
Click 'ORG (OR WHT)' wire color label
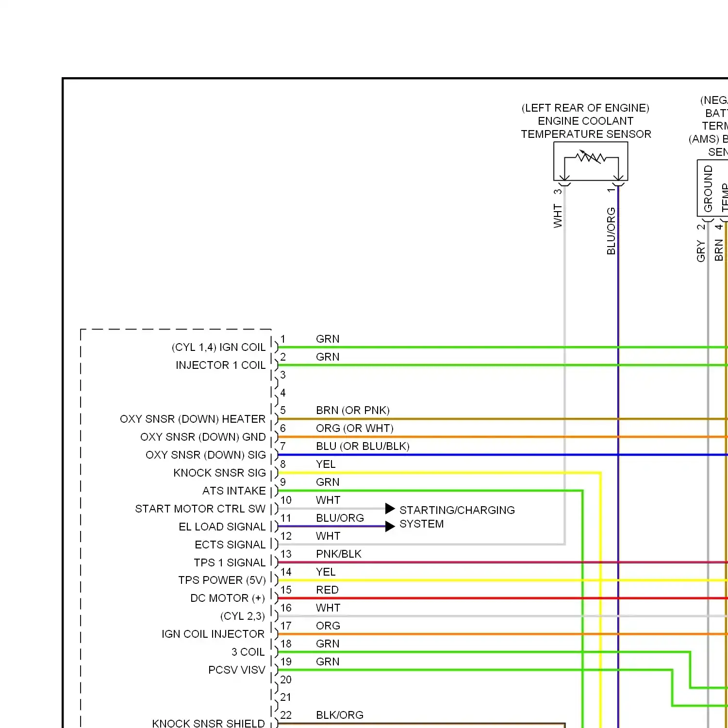pyautogui.click(x=355, y=429)
